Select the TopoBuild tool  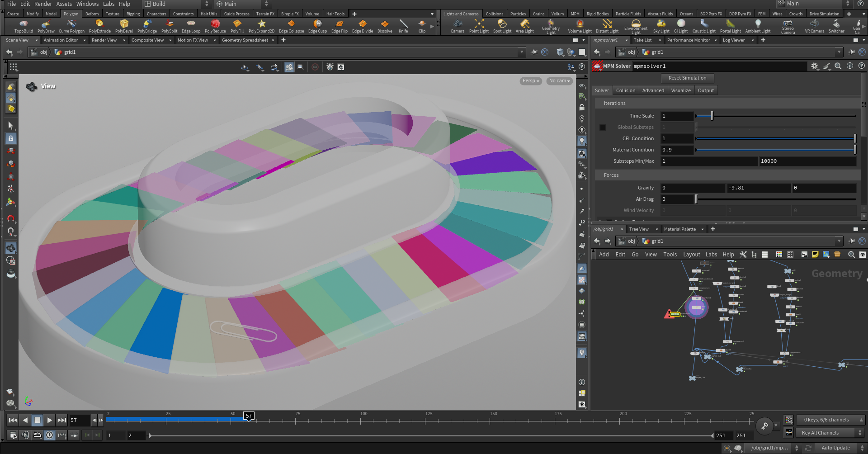24,26
